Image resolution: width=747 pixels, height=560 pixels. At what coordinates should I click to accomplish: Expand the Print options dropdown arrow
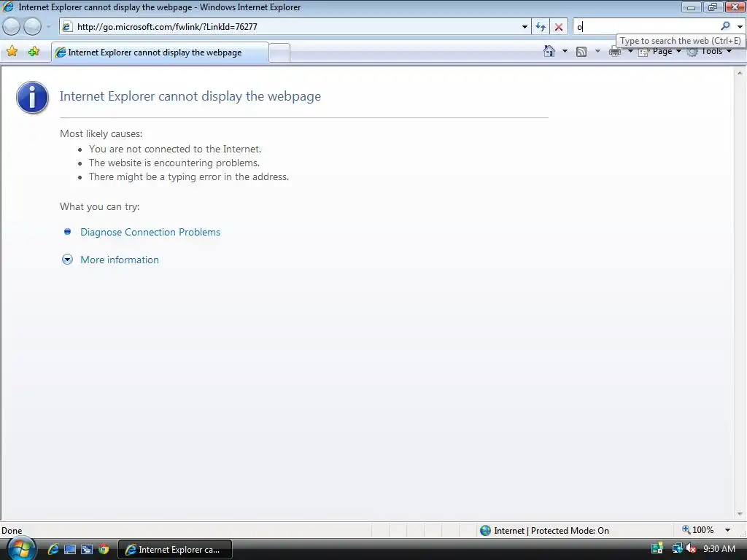[x=630, y=51]
